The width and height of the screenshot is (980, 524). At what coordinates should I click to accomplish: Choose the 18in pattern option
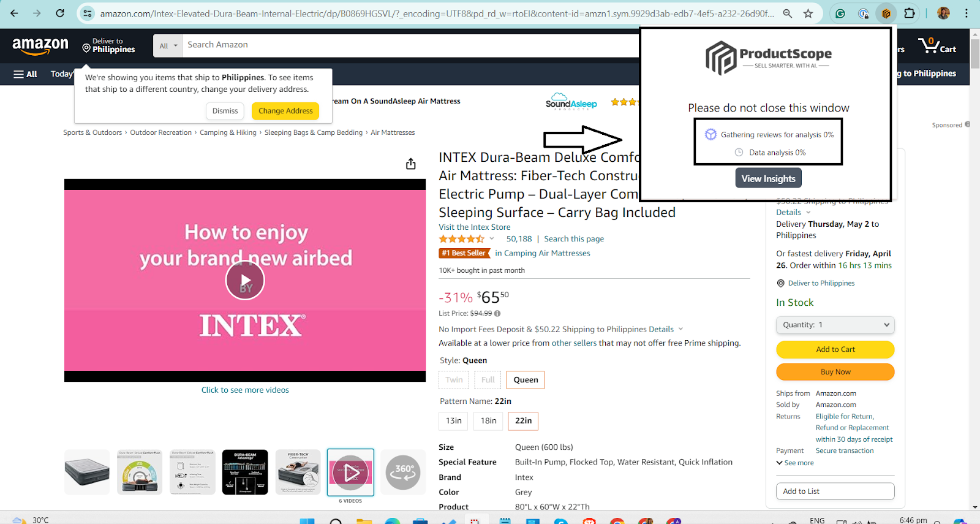click(x=488, y=421)
